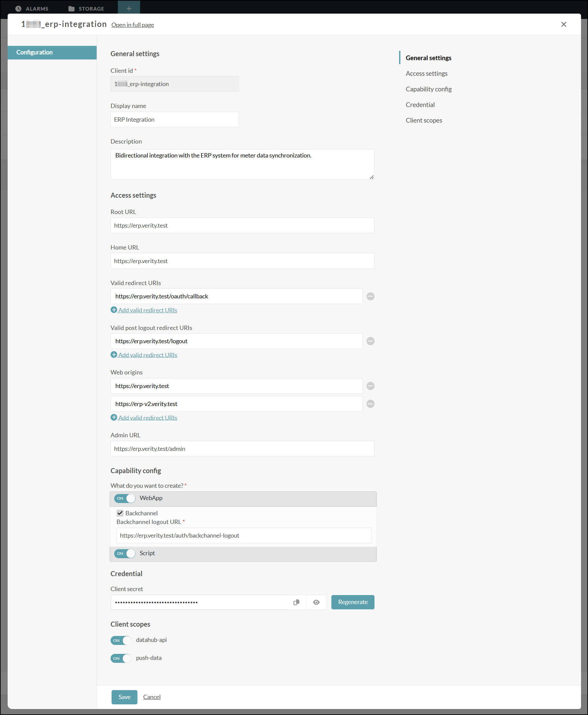Regenerate the client secret
This screenshot has height=715, width=588.
[353, 602]
